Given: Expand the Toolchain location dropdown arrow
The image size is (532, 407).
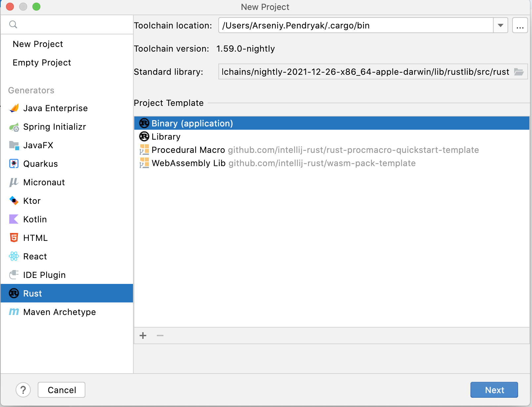Looking at the screenshot, I should [501, 25].
